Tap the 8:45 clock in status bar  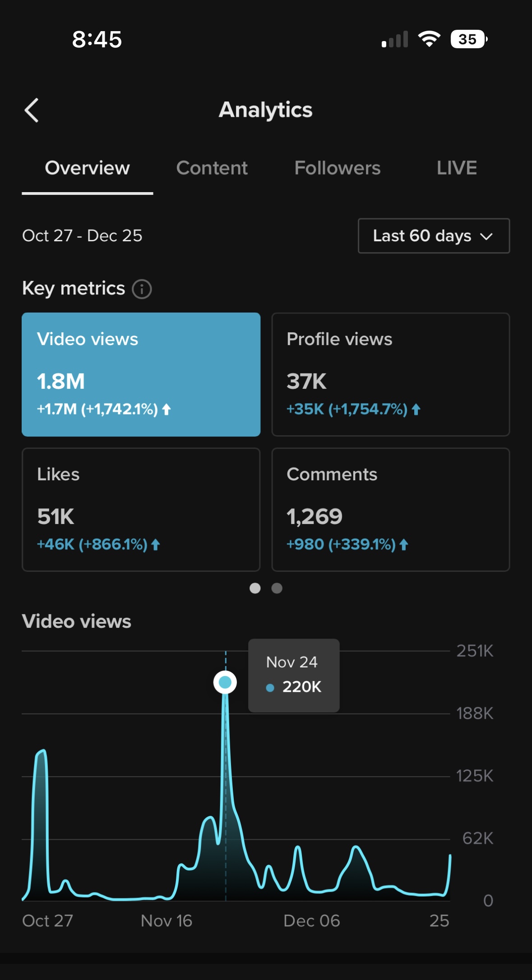97,39
